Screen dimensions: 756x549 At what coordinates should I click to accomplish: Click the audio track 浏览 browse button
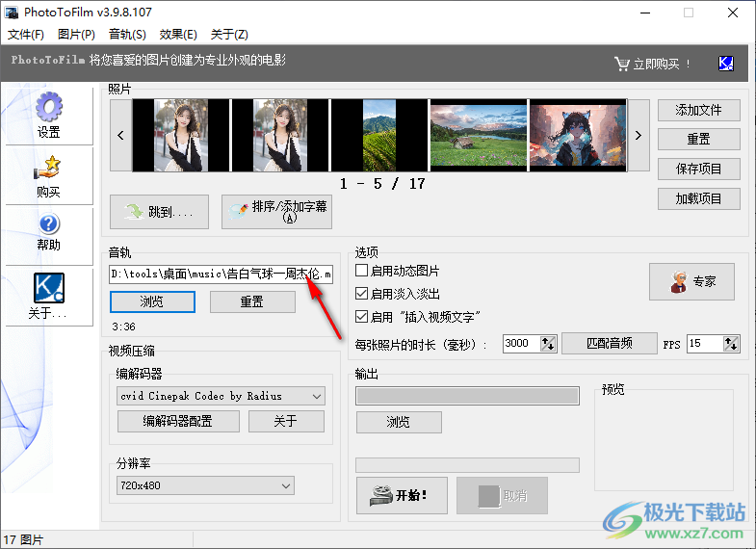(152, 301)
